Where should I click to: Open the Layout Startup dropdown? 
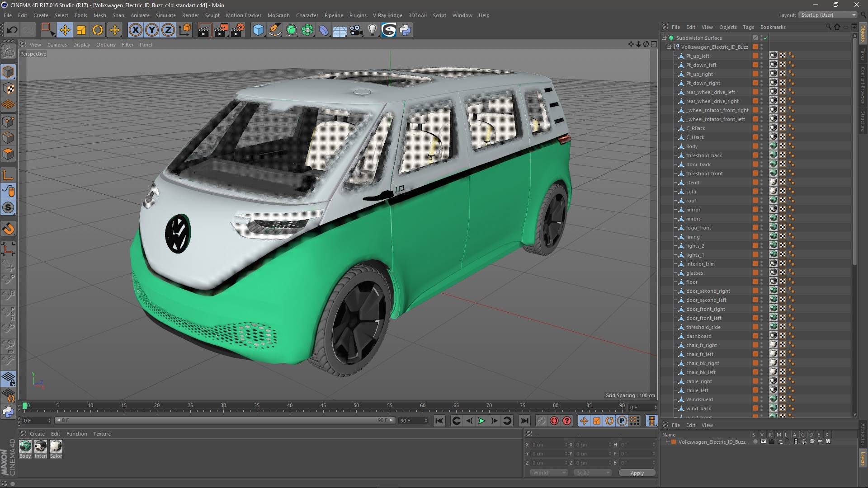click(x=828, y=15)
